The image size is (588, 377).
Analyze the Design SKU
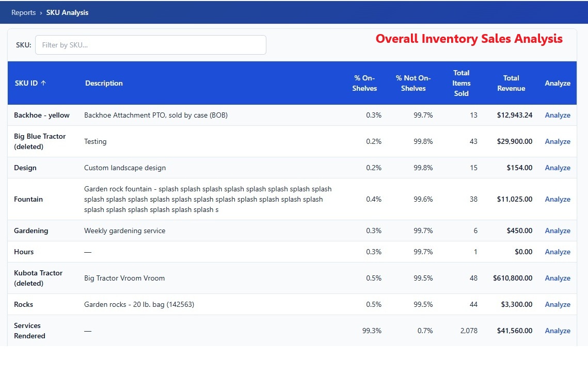pyautogui.click(x=558, y=168)
